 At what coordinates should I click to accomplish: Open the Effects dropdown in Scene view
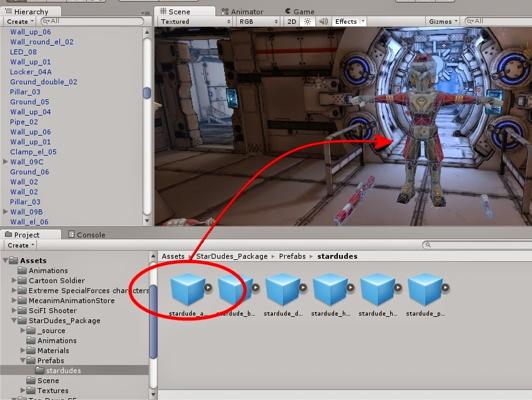click(x=349, y=21)
